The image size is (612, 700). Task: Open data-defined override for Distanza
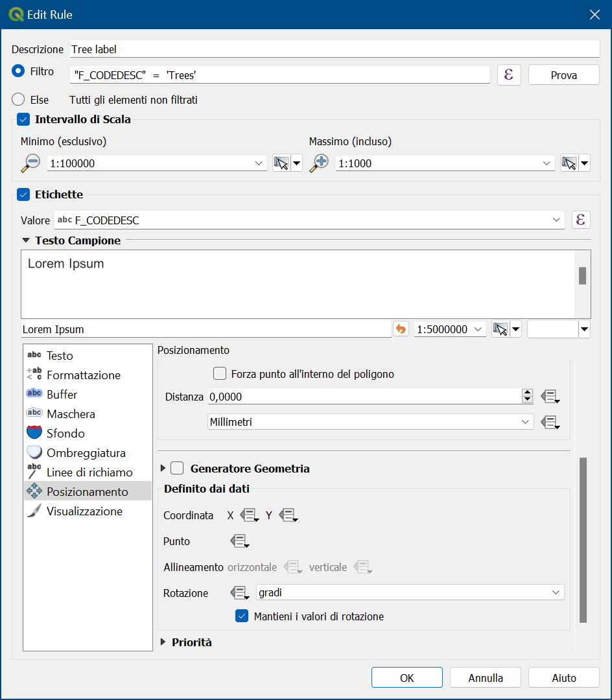point(550,397)
